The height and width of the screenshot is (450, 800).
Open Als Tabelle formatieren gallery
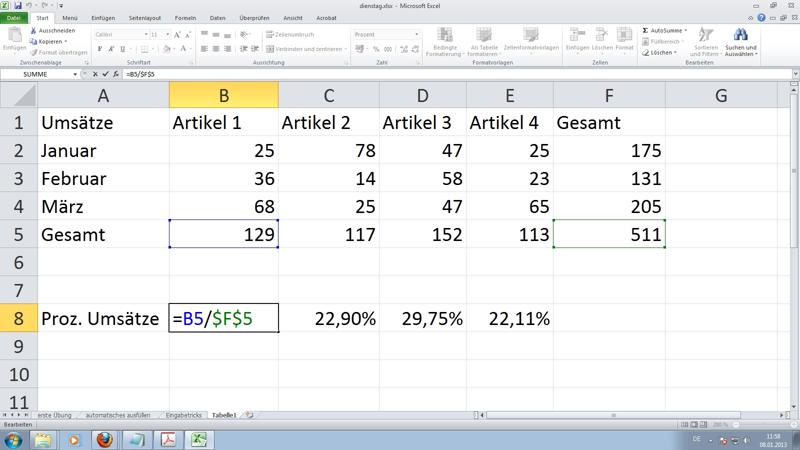point(483,42)
